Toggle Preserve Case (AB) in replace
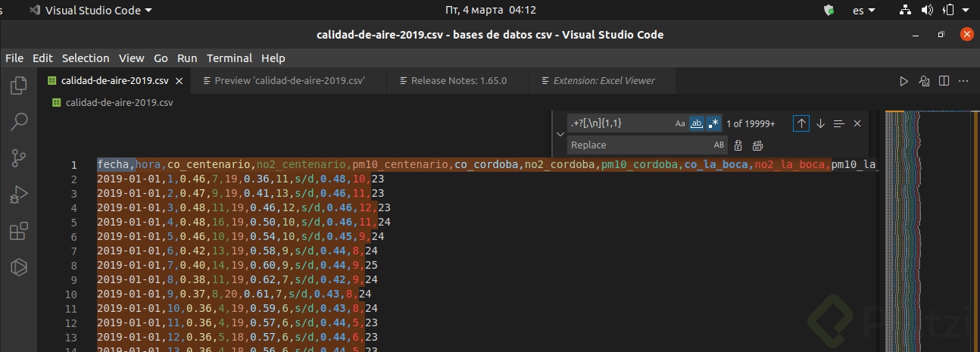 [719, 145]
